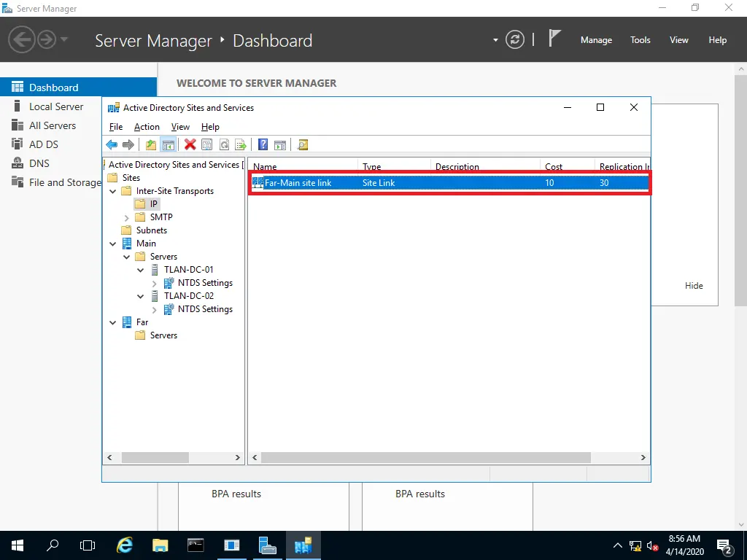Open the Action Center notifications icon
The image size is (747, 560).
724,545
